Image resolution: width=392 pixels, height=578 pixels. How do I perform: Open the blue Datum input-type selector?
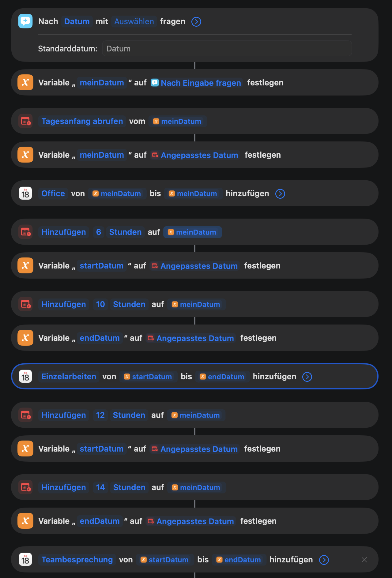point(77,21)
